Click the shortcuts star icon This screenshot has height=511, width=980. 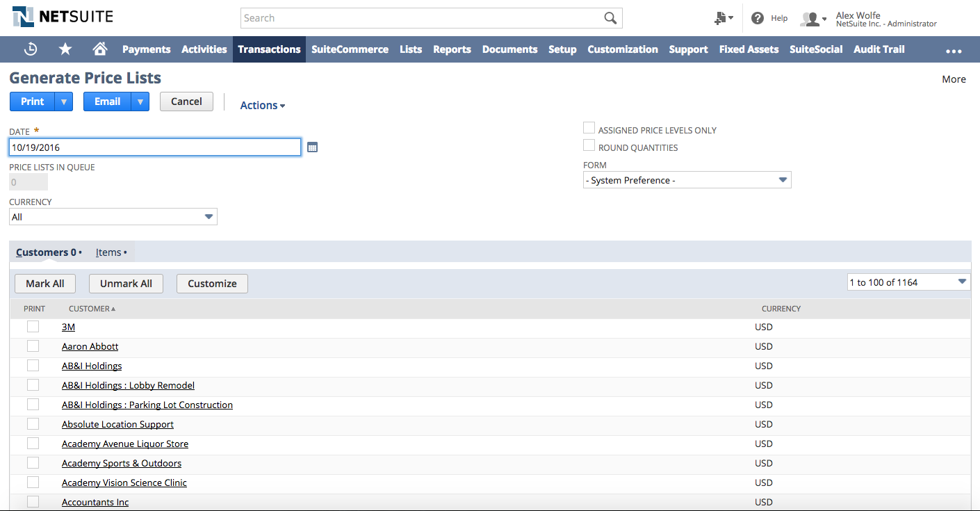point(65,49)
